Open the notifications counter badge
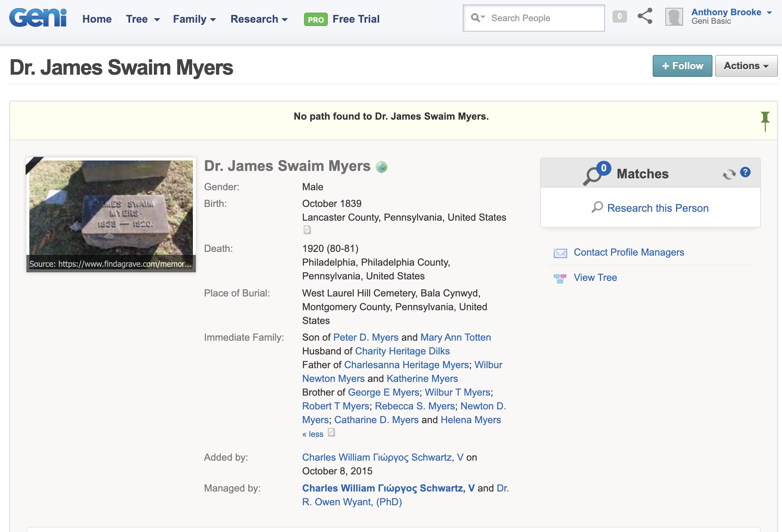This screenshot has width=782, height=532. [x=619, y=16]
